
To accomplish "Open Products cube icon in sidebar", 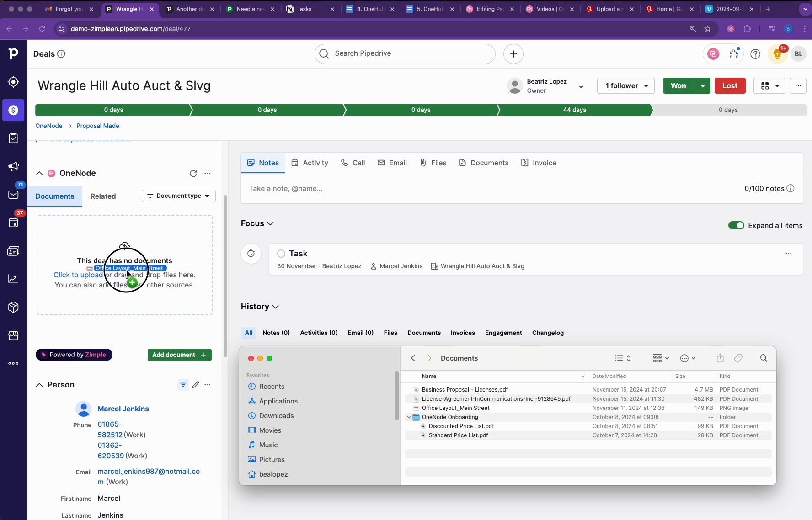I will (x=13, y=307).
